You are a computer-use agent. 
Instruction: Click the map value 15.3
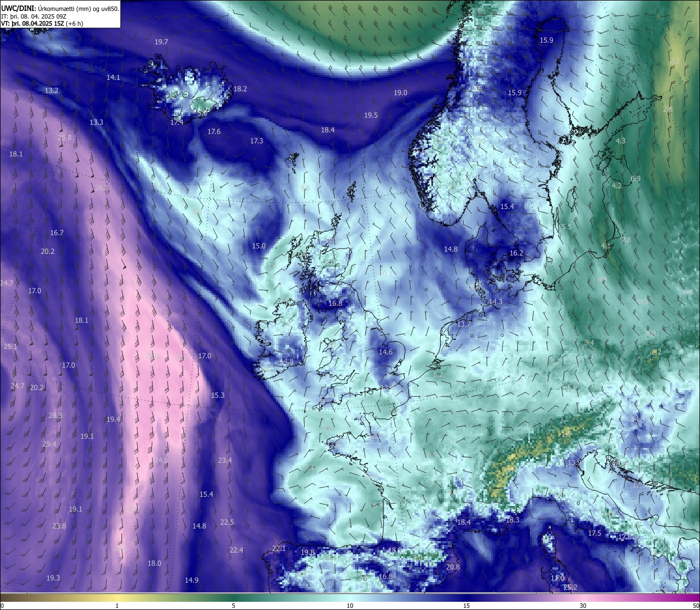218,396
